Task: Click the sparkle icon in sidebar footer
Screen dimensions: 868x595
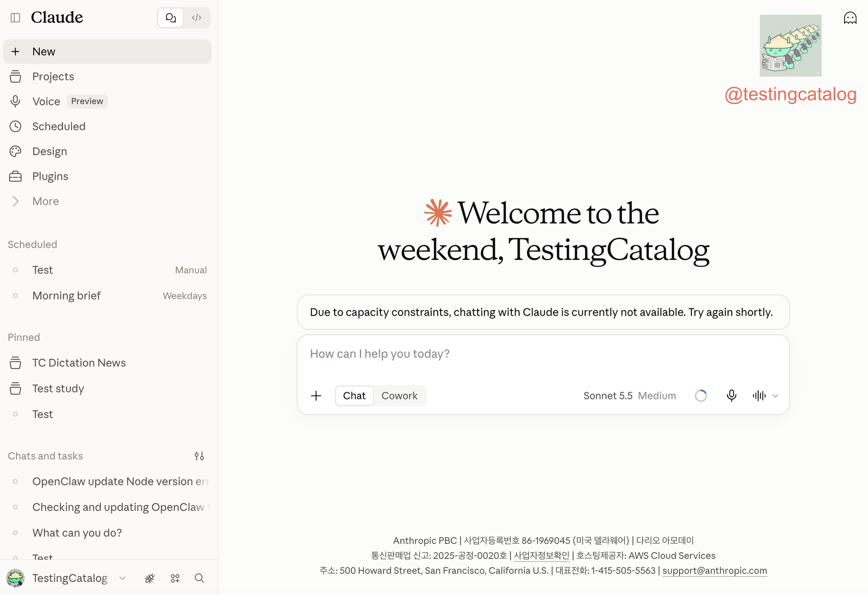Action: (150, 578)
